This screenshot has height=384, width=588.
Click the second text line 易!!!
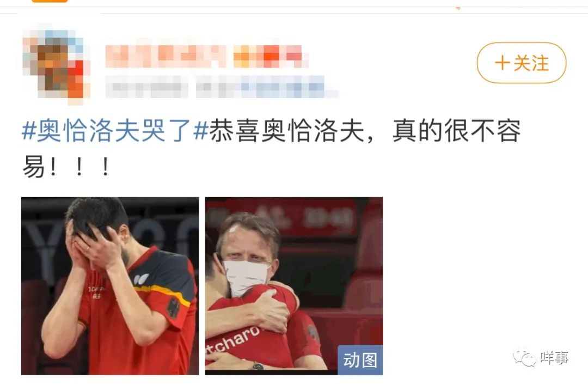pos(66,167)
